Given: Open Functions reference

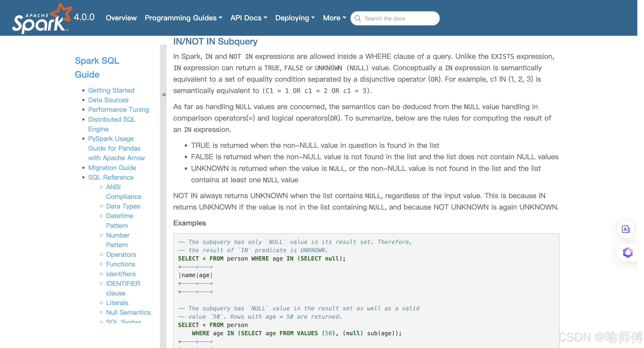Looking at the screenshot, I should (x=121, y=264).
